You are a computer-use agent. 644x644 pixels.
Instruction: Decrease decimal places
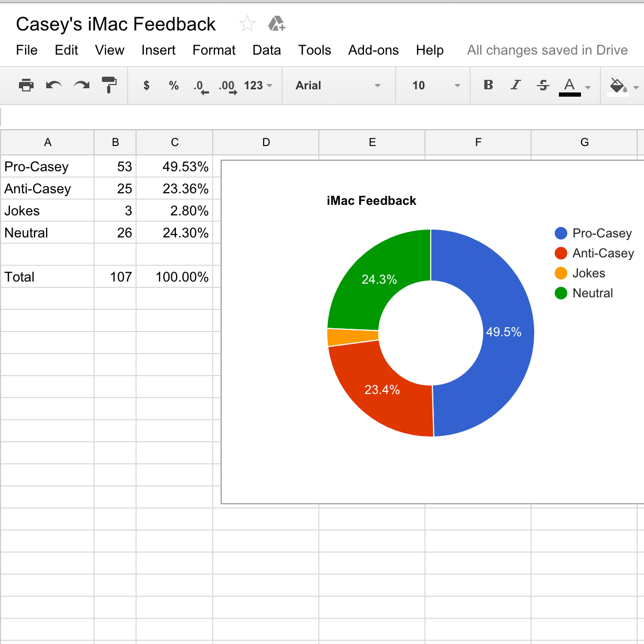point(201,86)
